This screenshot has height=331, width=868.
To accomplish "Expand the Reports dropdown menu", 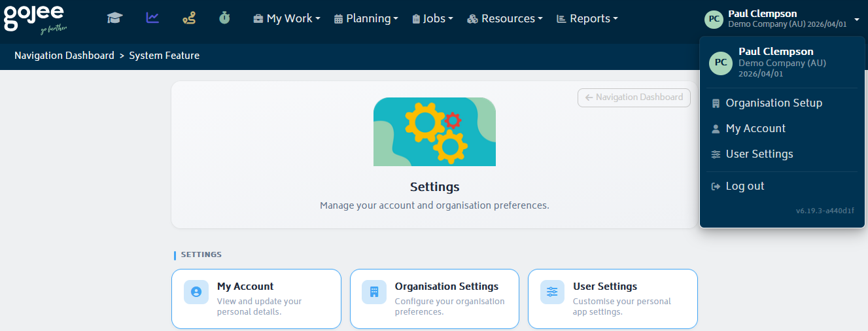I will (x=587, y=19).
